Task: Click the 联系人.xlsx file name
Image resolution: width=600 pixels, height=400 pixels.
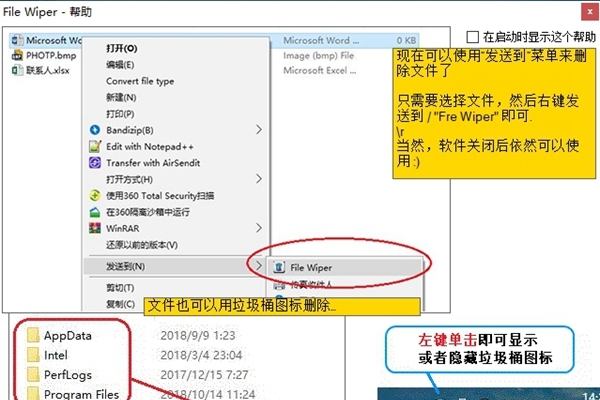Action: tap(48, 70)
